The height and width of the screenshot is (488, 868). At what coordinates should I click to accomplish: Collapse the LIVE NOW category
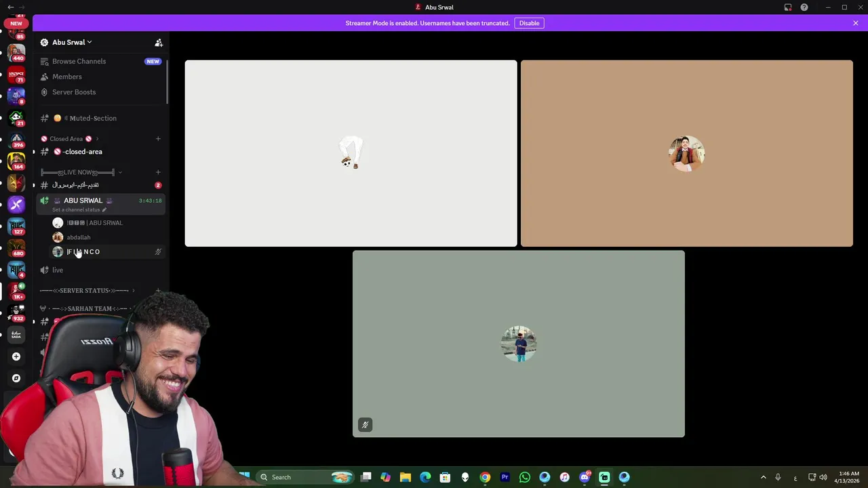(81, 172)
